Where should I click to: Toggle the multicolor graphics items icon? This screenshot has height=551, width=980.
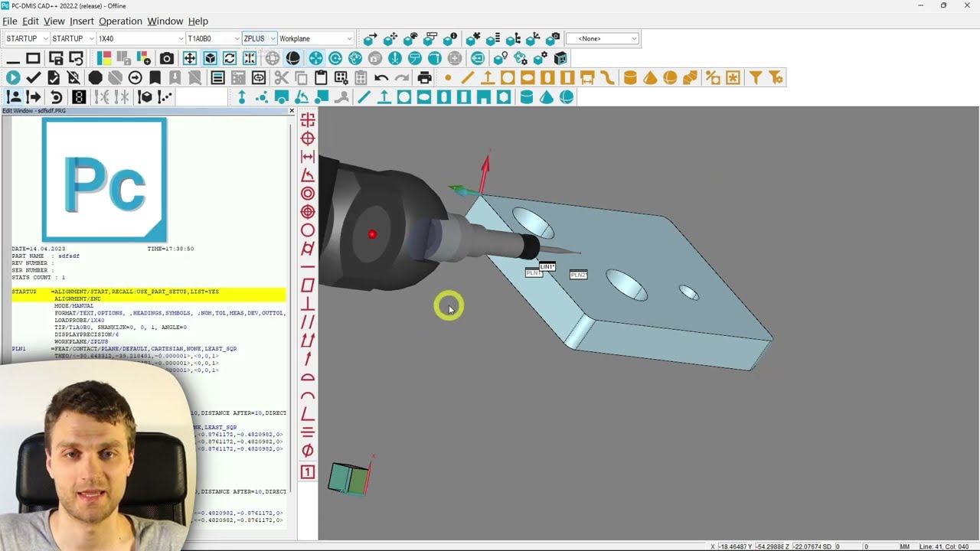click(104, 58)
